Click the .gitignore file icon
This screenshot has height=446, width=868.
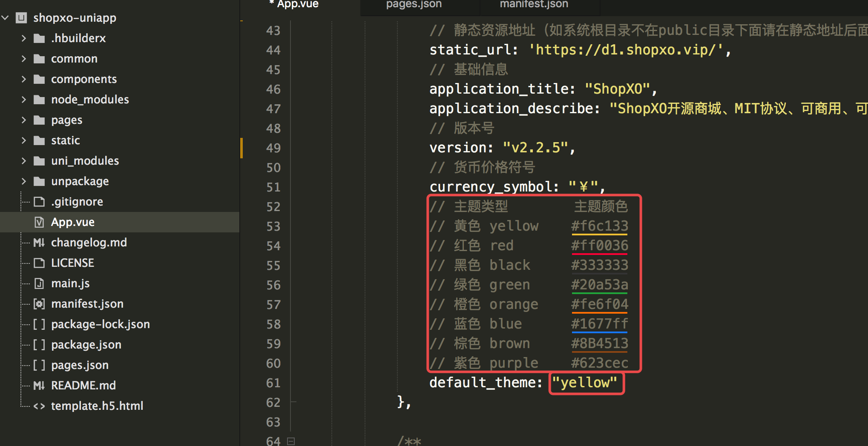point(39,202)
